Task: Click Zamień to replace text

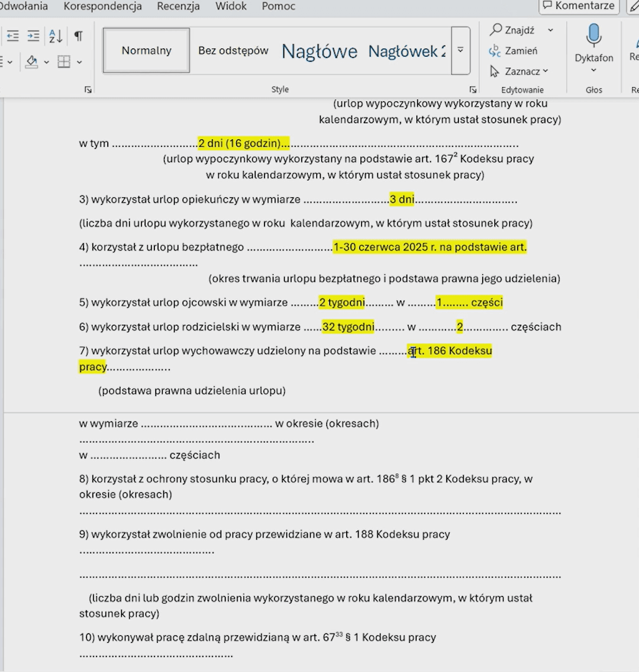Action: coord(514,51)
